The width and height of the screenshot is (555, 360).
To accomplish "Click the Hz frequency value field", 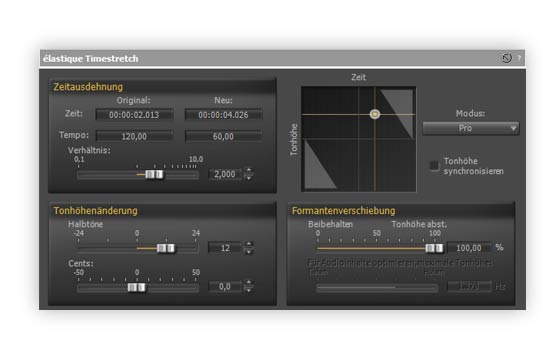I will [469, 286].
